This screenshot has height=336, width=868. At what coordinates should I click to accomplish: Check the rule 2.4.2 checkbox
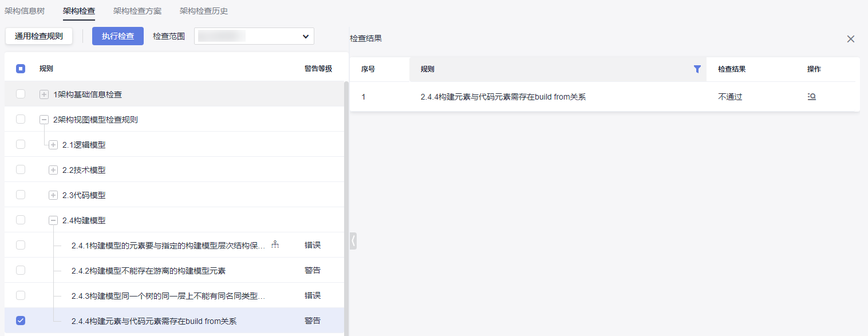tap(21, 270)
